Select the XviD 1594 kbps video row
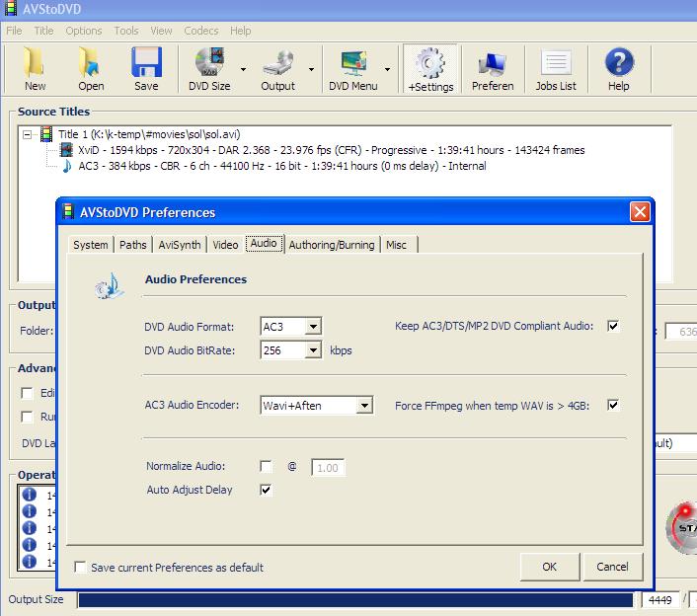The height and width of the screenshot is (616, 697). 331,150
